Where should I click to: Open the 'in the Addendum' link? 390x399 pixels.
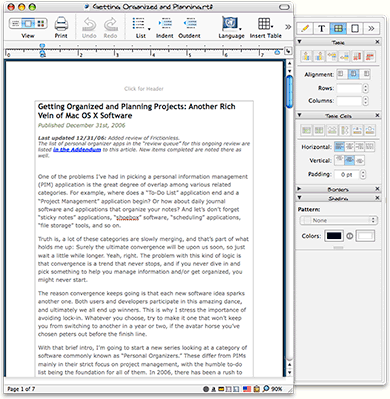tap(77, 150)
